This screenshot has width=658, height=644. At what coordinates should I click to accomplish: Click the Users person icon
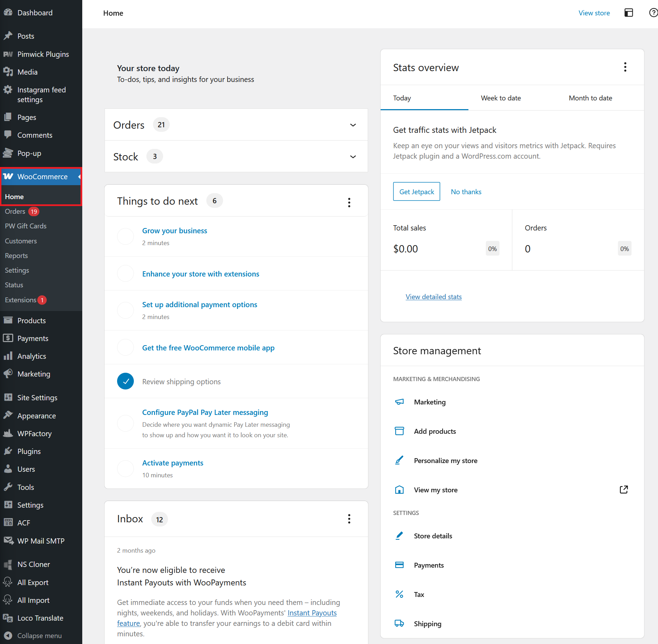tap(8, 469)
